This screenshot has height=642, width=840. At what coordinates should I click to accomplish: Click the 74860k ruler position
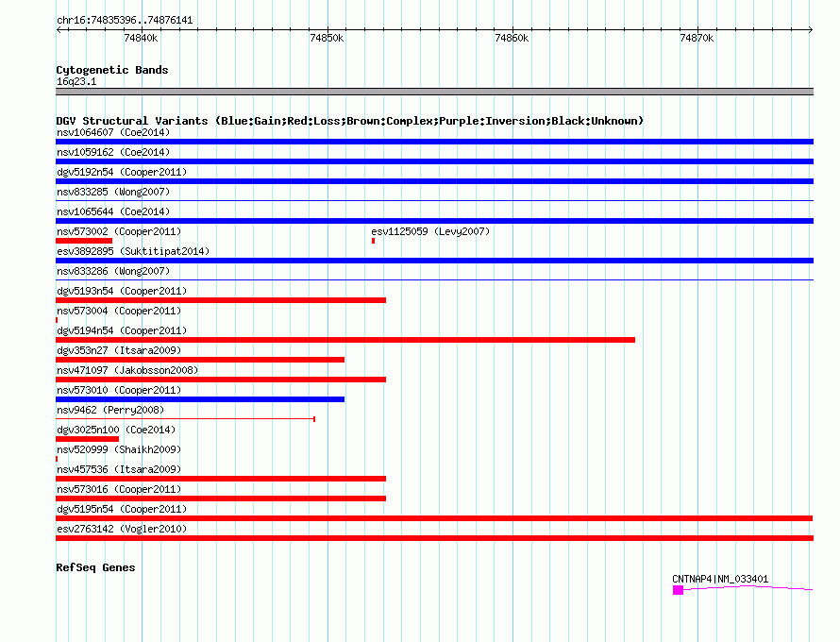(512, 38)
